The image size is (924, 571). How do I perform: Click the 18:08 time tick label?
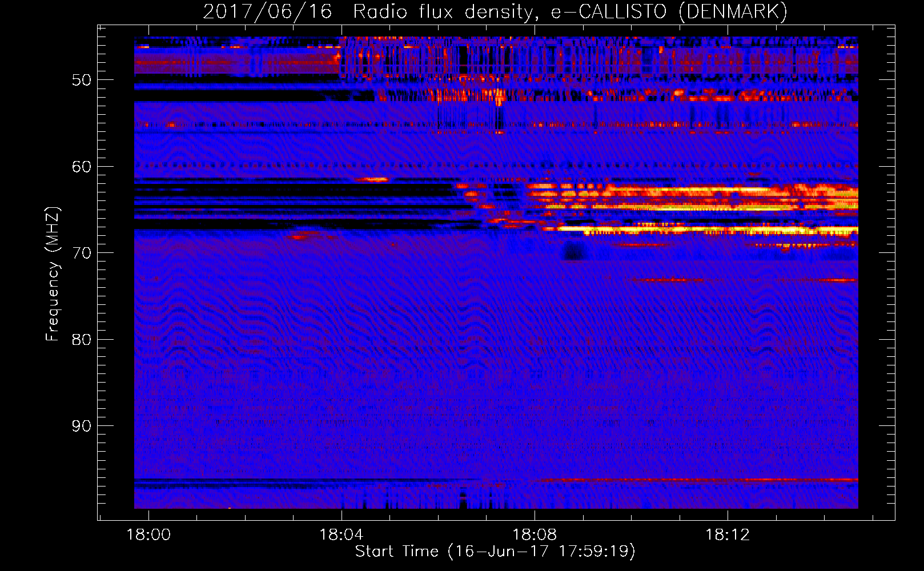535,535
